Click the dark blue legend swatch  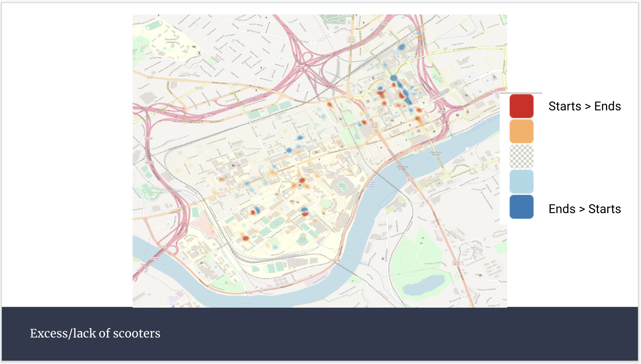(521, 207)
